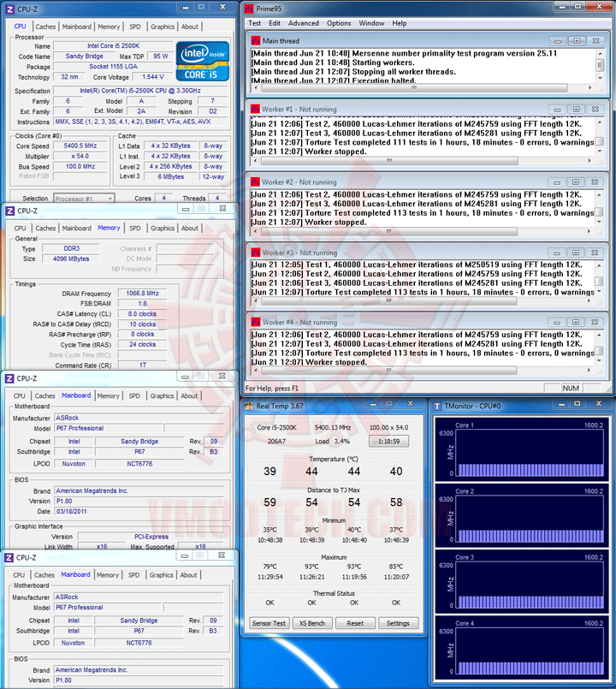Click the Sensor Test button
The height and width of the screenshot is (689, 616).
pos(269,623)
